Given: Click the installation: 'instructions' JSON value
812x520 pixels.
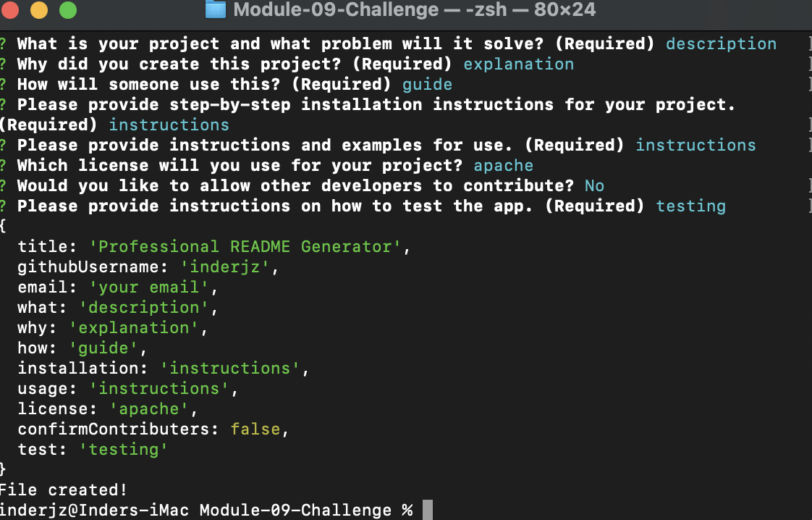Looking at the screenshot, I should pos(232,368).
